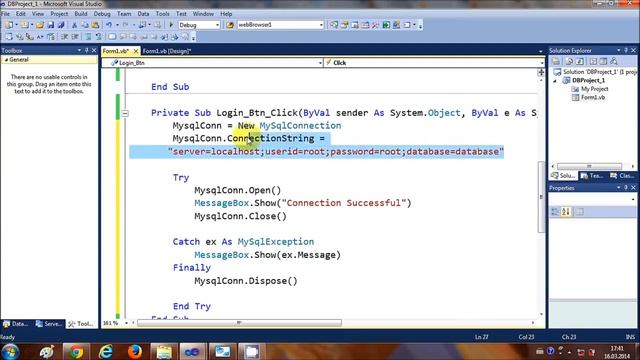Toggle auto-hide pin on the Toolbox panel
640x360 pixels.
click(x=87, y=50)
